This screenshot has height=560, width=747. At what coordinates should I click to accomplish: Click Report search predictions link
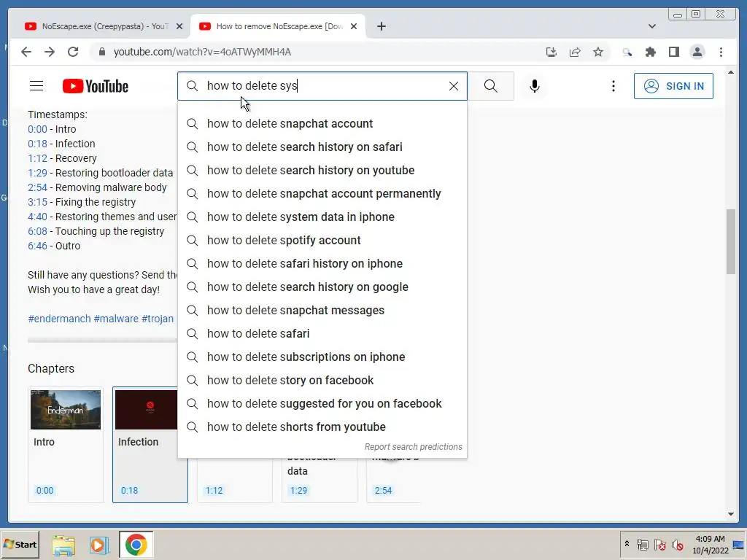(x=413, y=447)
